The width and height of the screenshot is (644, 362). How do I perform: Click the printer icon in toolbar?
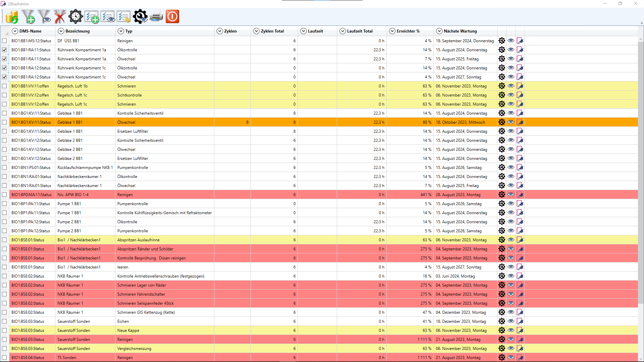[156, 16]
